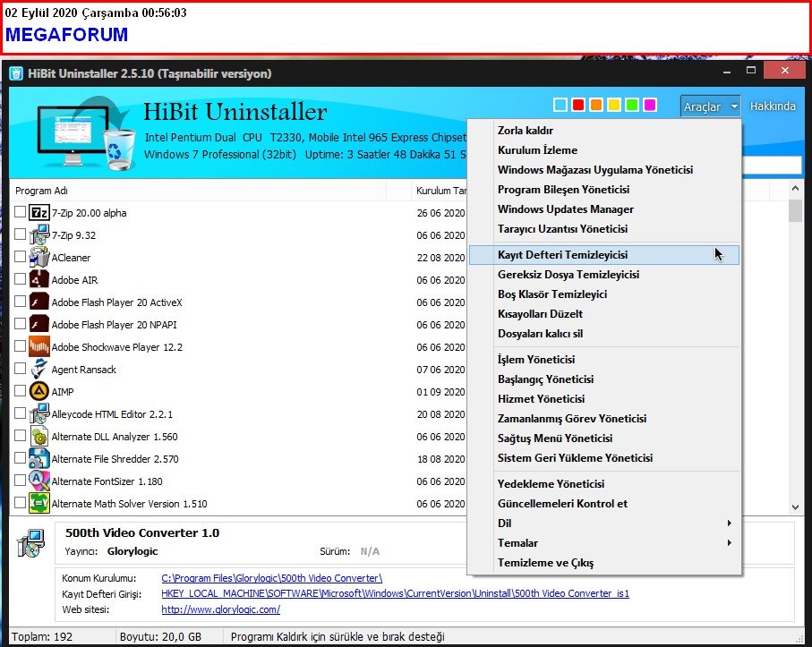Open İşlem Yöneticisi
The height and width of the screenshot is (647, 812).
click(604, 359)
